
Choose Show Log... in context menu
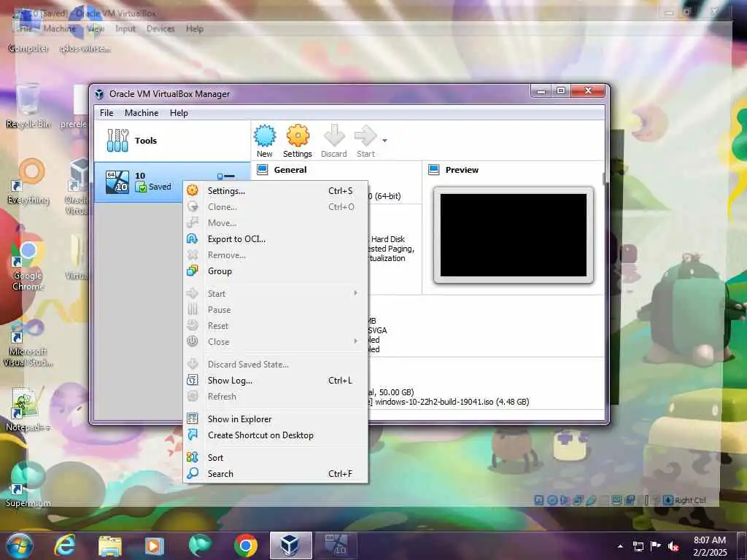[275, 381]
